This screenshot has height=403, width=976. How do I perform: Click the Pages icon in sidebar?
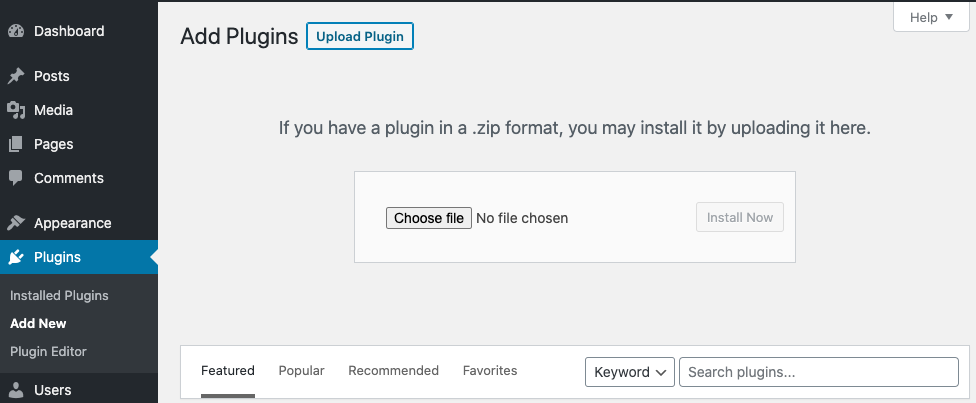16,144
